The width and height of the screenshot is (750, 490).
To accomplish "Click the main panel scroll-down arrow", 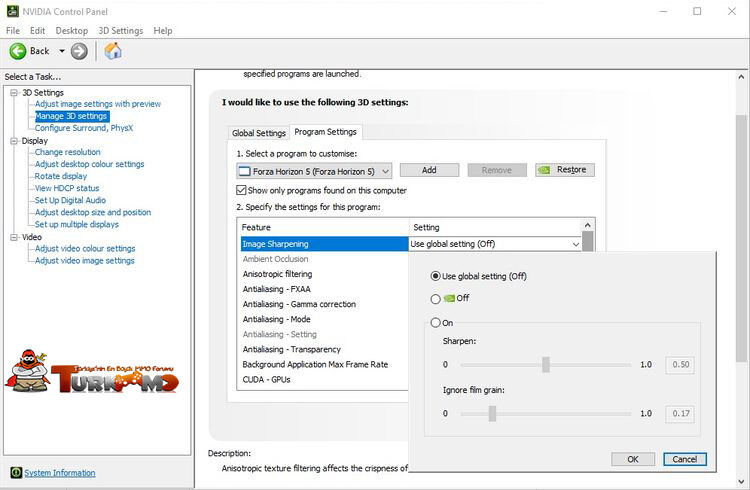I will [x=741, y=481].
